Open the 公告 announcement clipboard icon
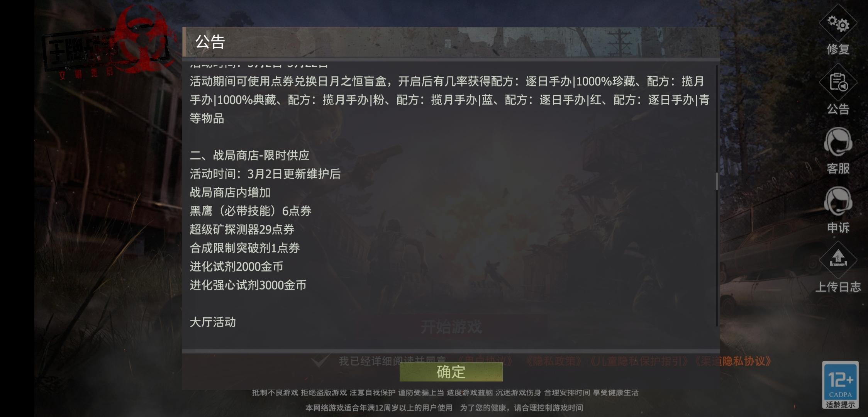Image resolution: width=868 pixels, height=417 pixels. pos(838,82)
